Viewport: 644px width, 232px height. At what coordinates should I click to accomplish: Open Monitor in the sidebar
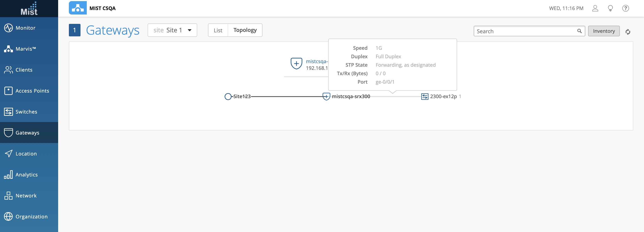pyautogui.click(x=25, y=28)
